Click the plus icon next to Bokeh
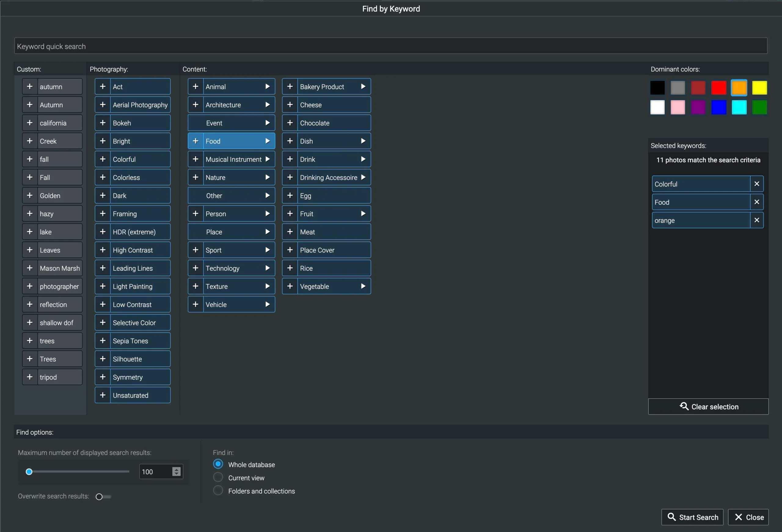The image size is (782, 532). coord(103,123)
